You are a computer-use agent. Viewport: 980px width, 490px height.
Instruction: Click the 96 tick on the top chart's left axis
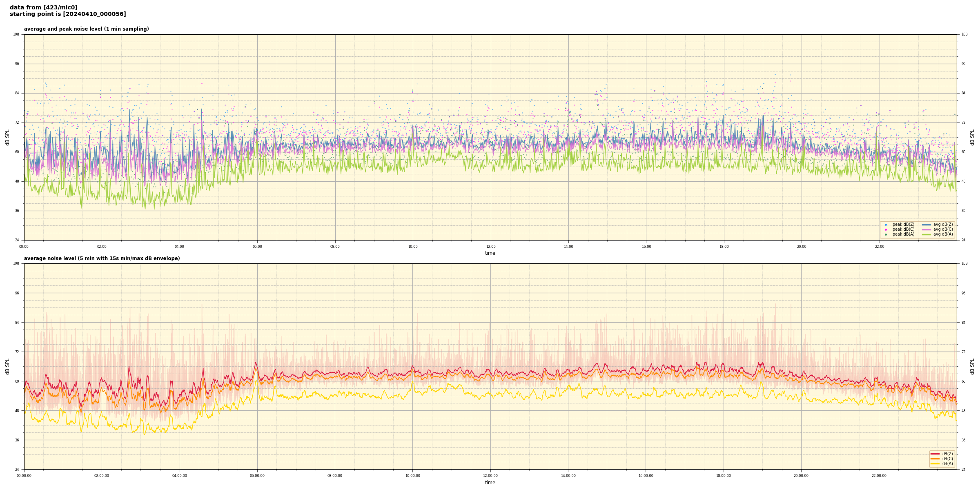17,64
